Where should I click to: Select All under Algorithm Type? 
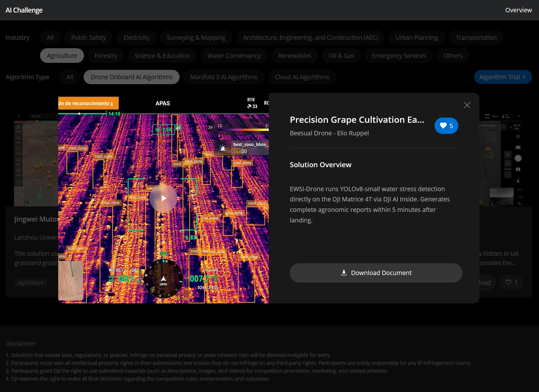(70, 77)
